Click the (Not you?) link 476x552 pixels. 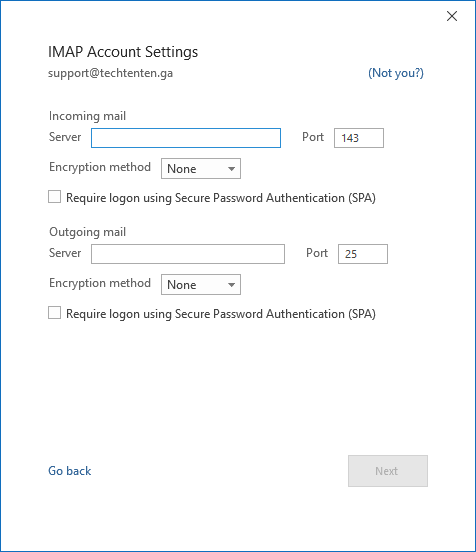point(396,73)
